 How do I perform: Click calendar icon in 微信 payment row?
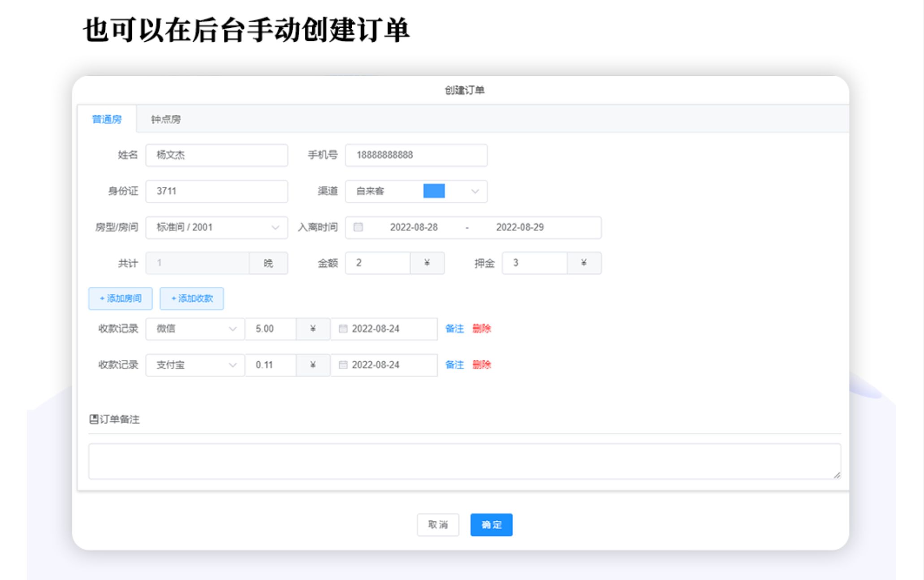point(343,329)
